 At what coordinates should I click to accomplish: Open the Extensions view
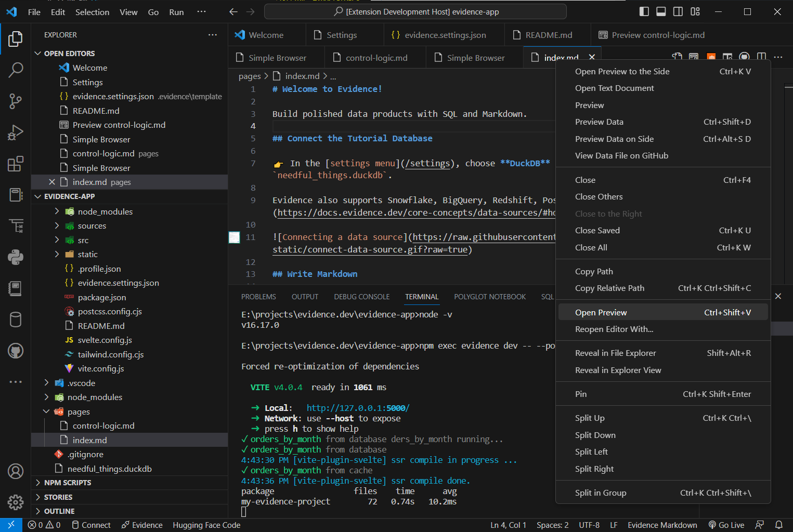coord(16,164)
